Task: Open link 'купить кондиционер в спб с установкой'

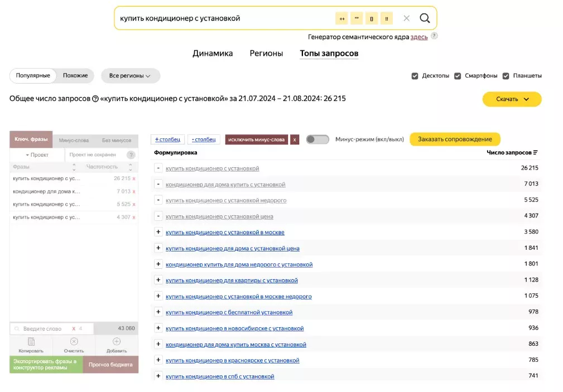Action: pos(220,376)
